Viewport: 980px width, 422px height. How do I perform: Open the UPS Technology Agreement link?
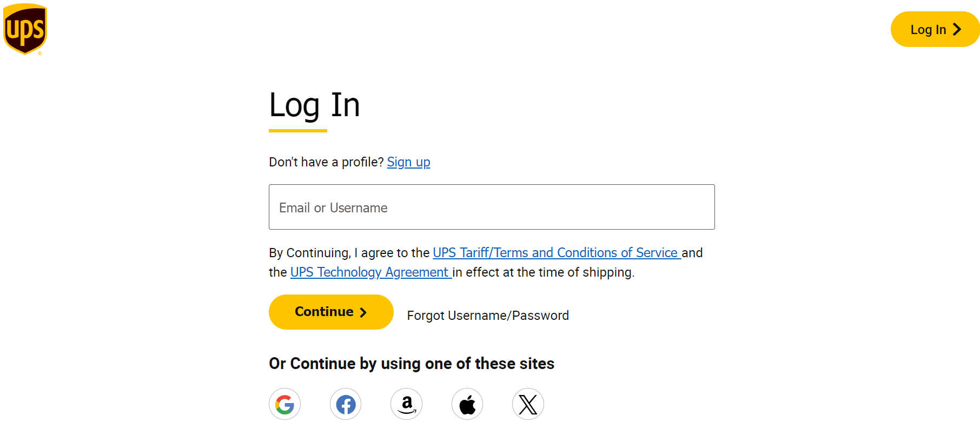coord(369,272)
